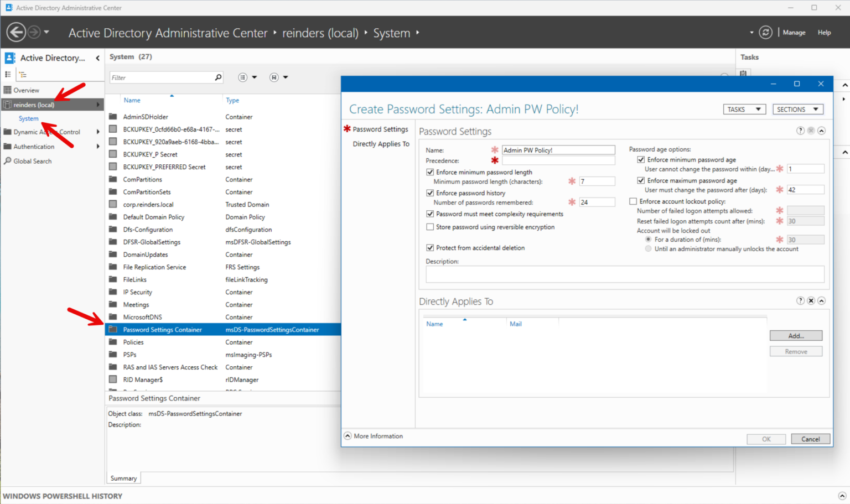Click the magnifier icon in Filter box
This screenshot has width=850, height=504.
coord(218,77)
